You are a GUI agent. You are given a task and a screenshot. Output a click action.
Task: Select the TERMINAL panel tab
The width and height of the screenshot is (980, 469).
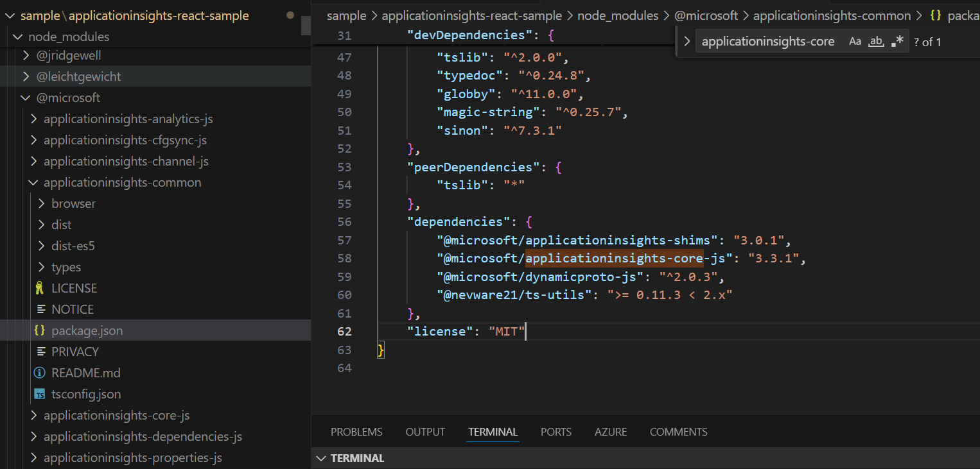493,432
